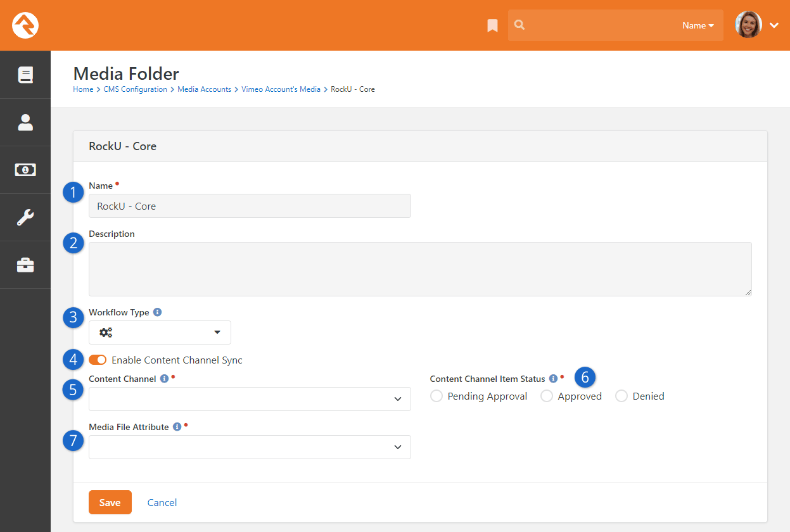The image size is (790, 532).
Task: Open the bookmarks icon in header
Action: (492, 25)
